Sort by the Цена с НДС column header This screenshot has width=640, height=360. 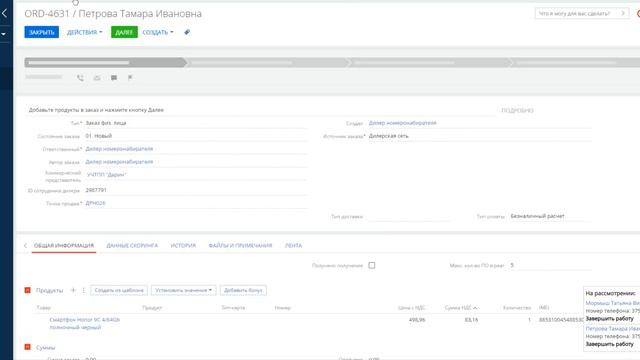tap(411, 308)
